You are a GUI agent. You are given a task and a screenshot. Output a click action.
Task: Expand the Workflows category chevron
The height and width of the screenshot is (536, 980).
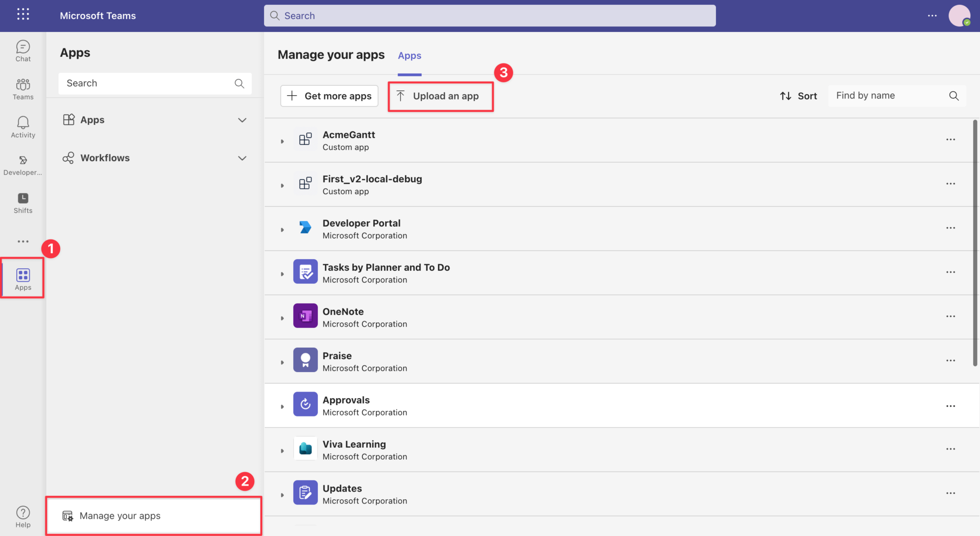pyautogui.click(x=242, y=158)
